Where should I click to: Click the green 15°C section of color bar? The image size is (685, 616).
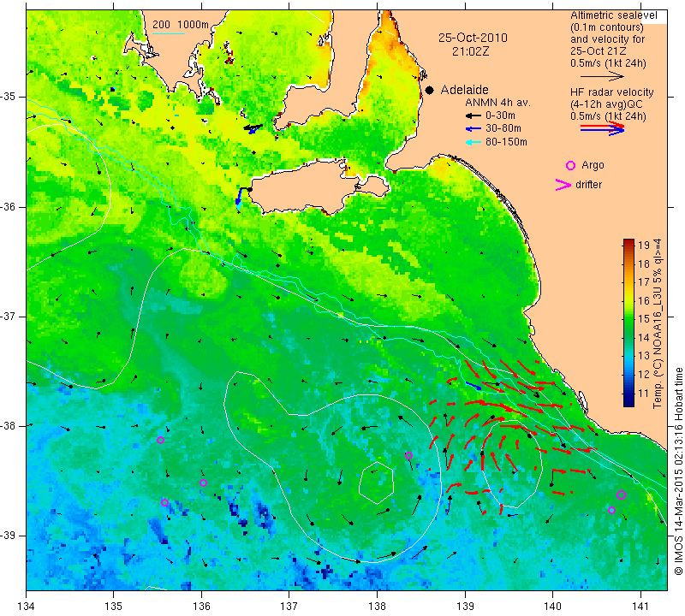point(628,319)
